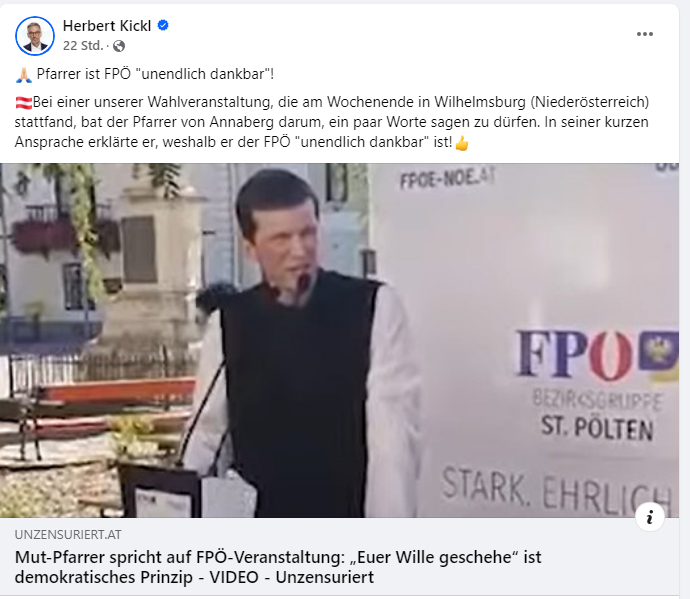
Task: Click the globe public-audience icon
Action: pyautogui.click(x=119, y=46)
